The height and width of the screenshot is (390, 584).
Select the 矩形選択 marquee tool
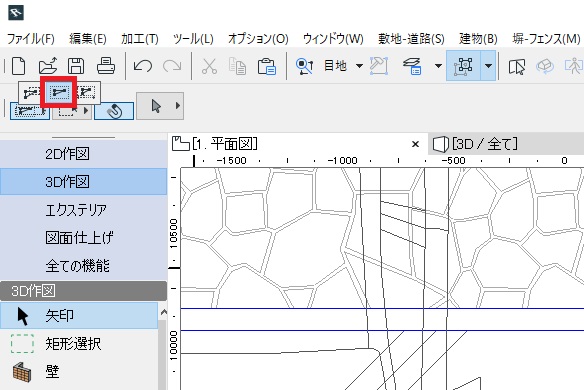click(79, 343)
